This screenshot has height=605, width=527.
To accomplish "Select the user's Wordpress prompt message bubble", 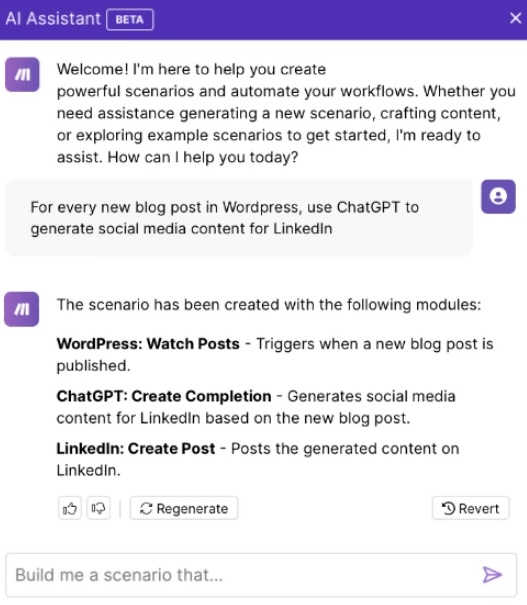I will point(239,218).
